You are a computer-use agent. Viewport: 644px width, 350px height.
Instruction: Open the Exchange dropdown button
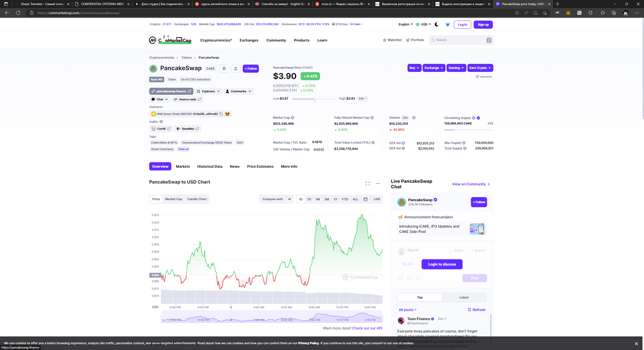tap(434, 68)
